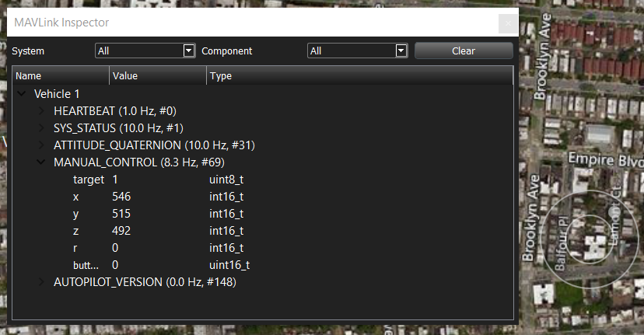
Task: Select the truncated butt... field name
Action: (x=86, y=265)
